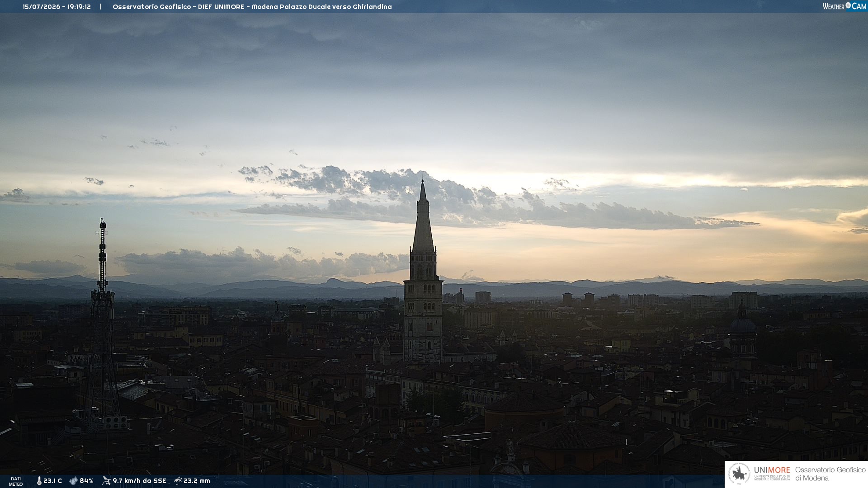Viewport: 868px width, 488px height.
Task: Click the WeatherCAM logo
Action: coord(844,6)
